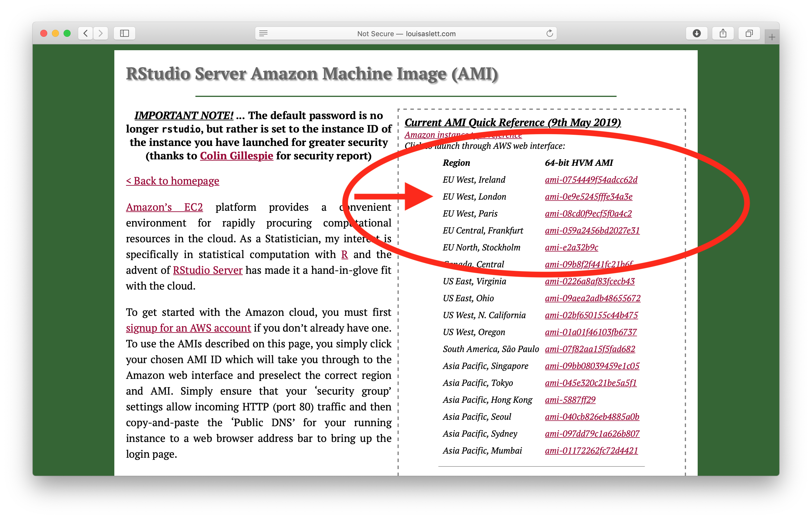Launch the EU West, Paris AMI link
The width and height of the screenshot is (812, 519).
click(588, 214)
